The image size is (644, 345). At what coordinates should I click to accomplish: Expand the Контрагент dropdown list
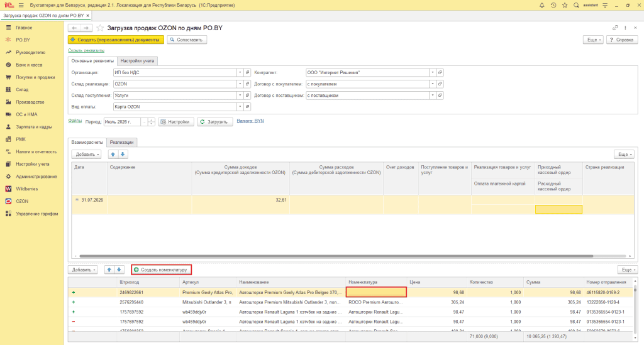click(433, 72)
